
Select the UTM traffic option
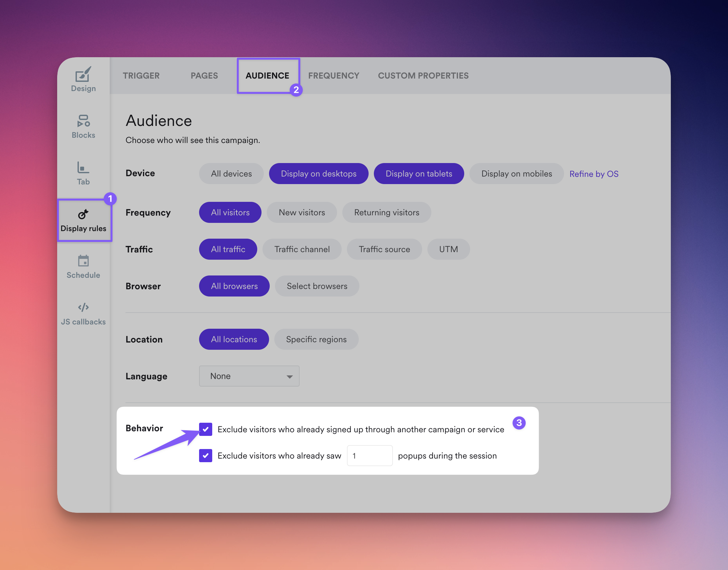pyautogui.click(x=448, y=249)
